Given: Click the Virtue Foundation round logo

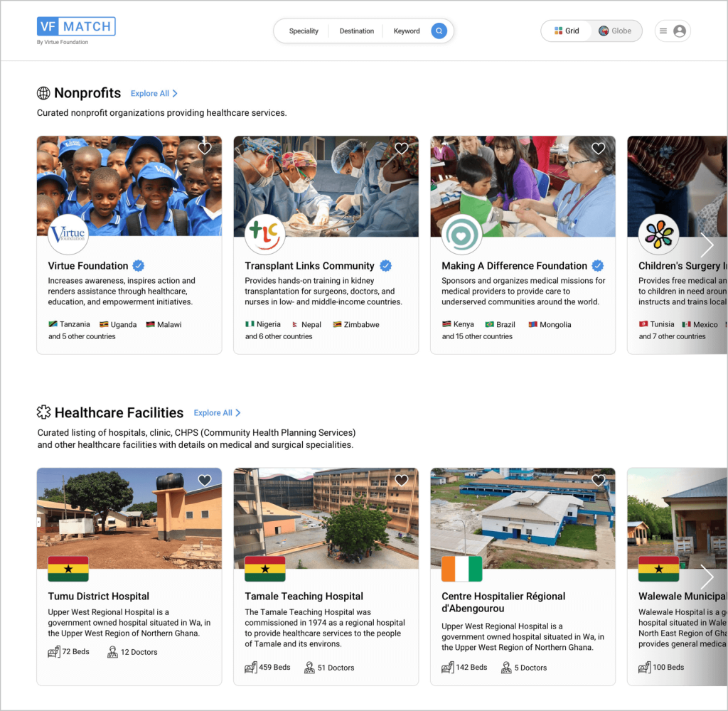Looking at the screenshot, I should [68, 234].
